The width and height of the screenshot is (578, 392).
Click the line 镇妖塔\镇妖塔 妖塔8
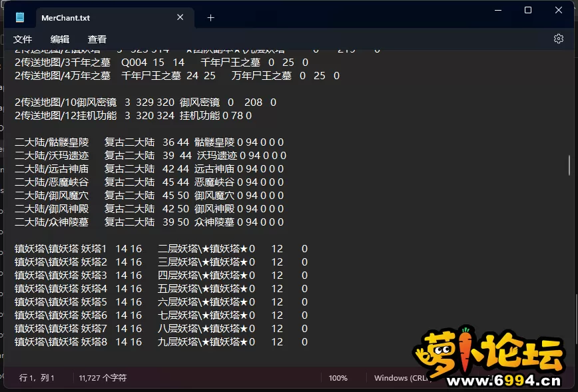[161, 341]
